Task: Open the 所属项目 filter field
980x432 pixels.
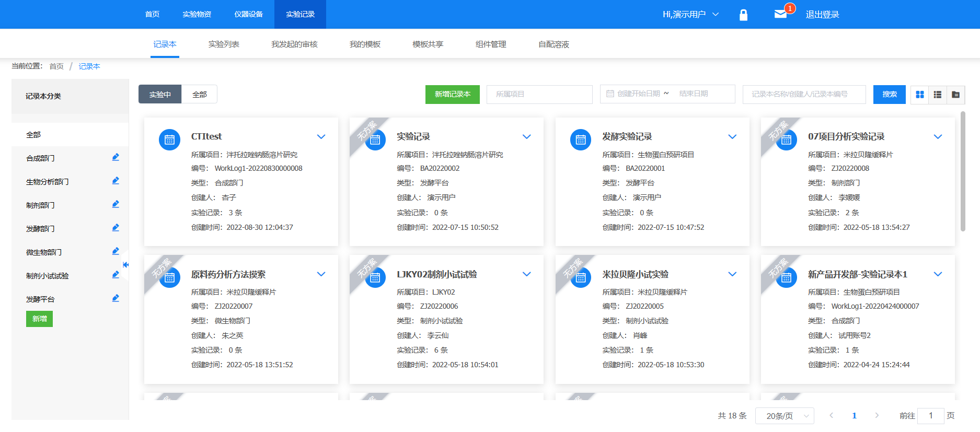Action: coord(539,95)
